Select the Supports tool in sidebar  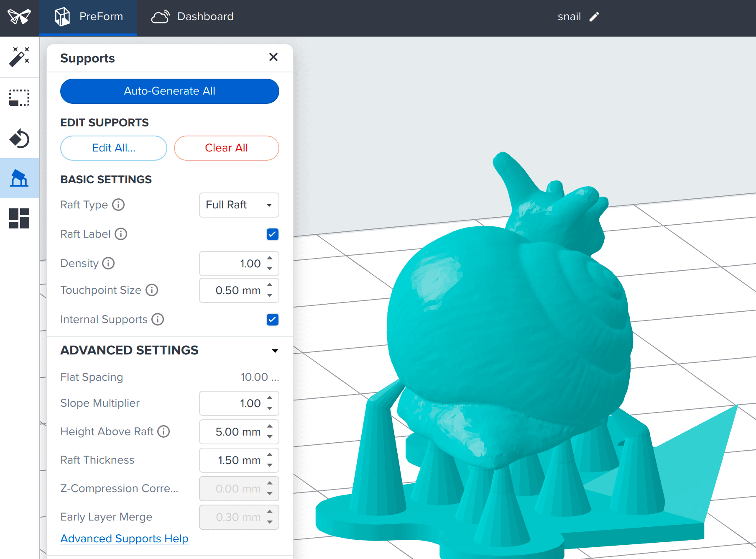click(x=19, y=178)
